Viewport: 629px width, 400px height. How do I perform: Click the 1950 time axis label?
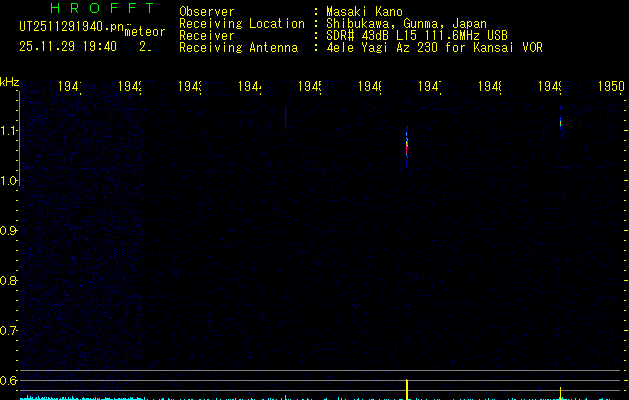[611, 86]
